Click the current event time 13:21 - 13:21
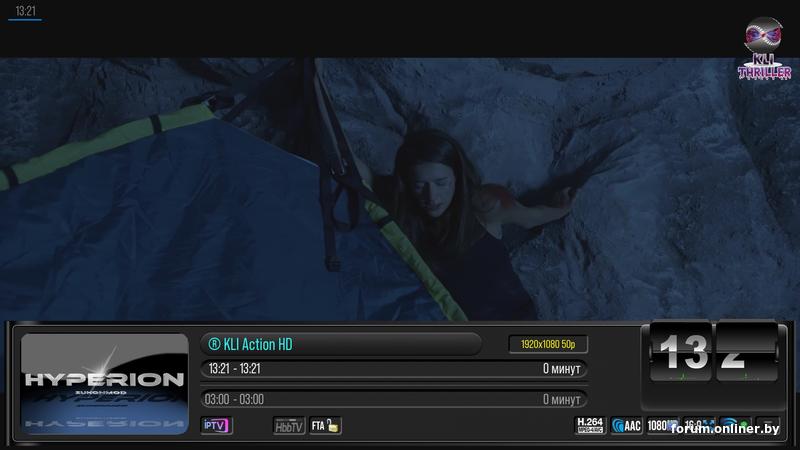 pyautogui.click(x=234, y=368)
